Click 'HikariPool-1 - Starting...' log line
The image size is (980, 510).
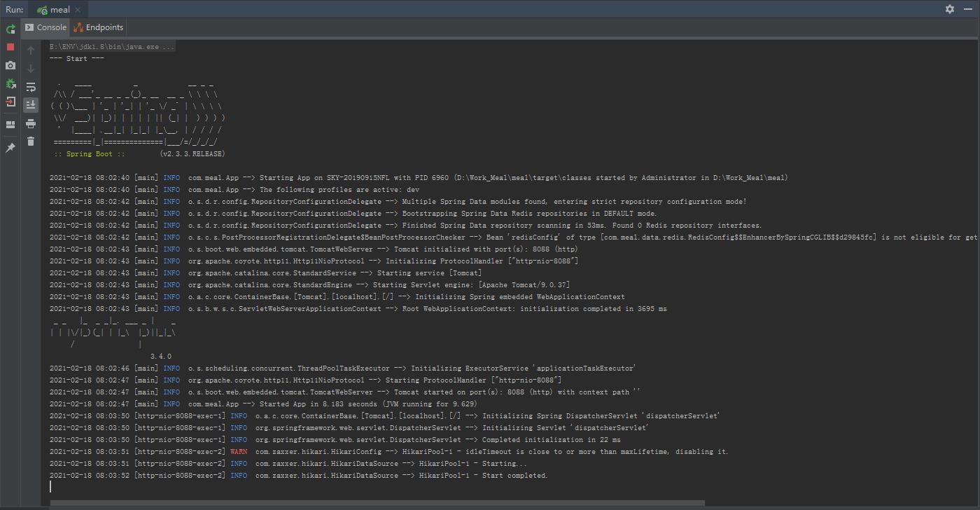pyautogui.click(x=288, y=464)
